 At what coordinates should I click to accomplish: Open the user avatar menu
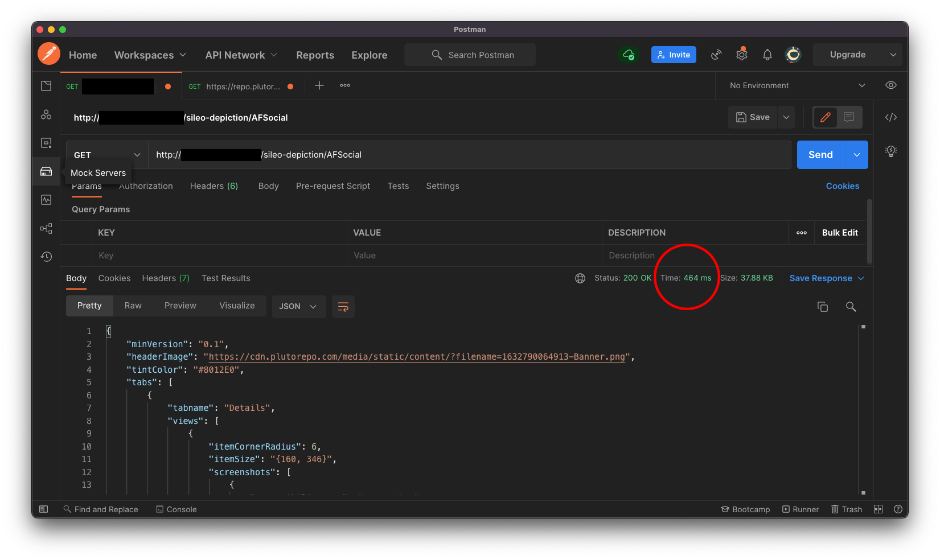[x=793, y=55]
